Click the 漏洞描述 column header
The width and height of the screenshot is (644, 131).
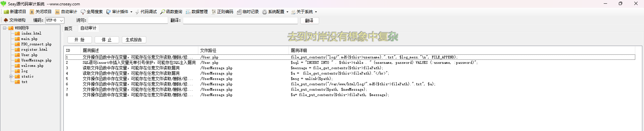pyautogui.click(x=140, y=50)
